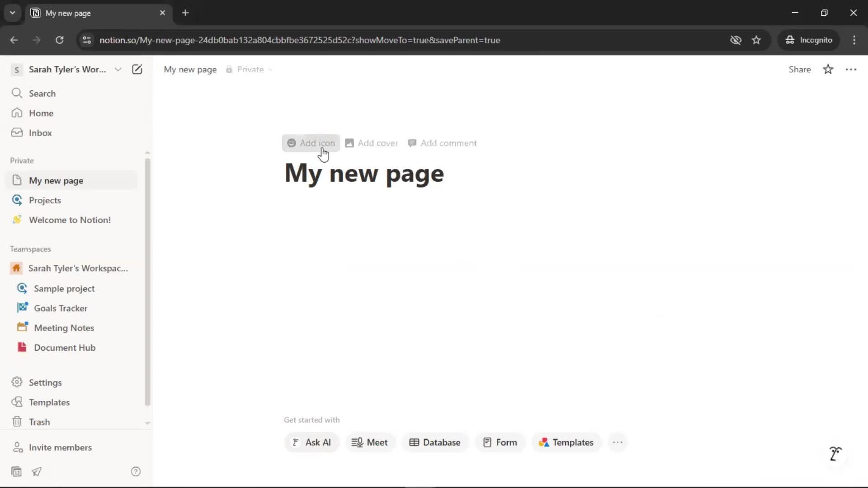Open Welcome to Notion! page

click(x=72, y=220)
